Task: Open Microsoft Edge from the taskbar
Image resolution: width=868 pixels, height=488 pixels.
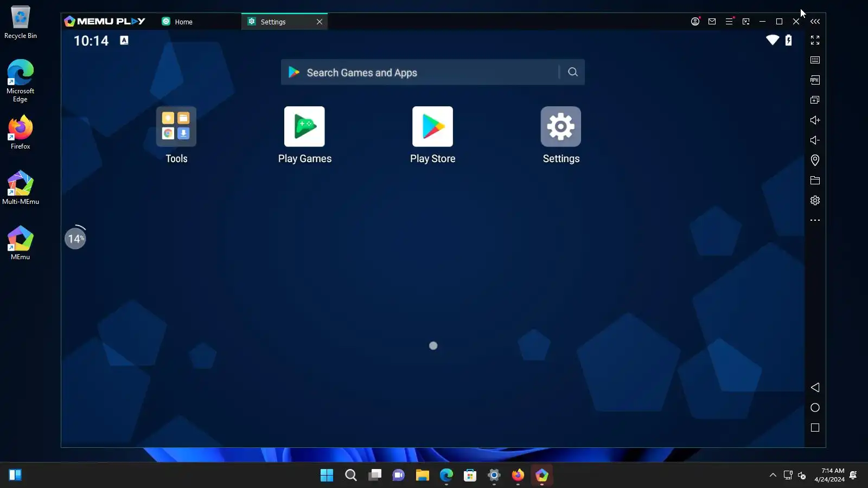Action: (446, 476)
